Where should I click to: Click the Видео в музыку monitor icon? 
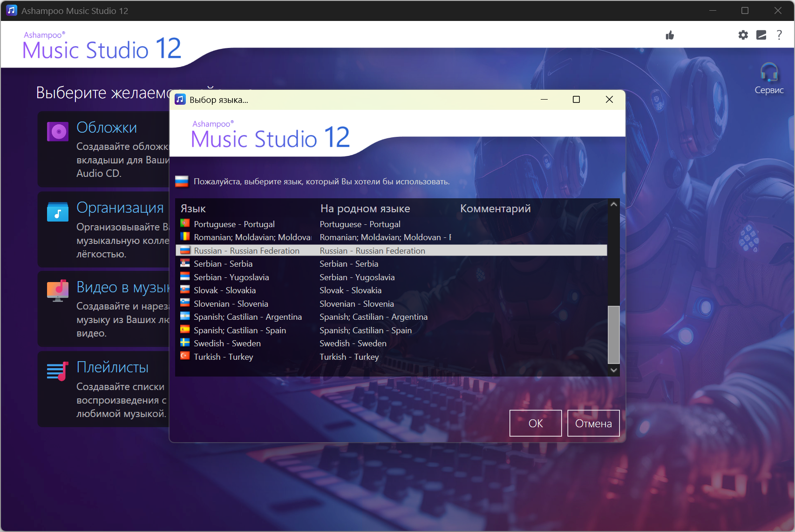[x=58, y=291]
